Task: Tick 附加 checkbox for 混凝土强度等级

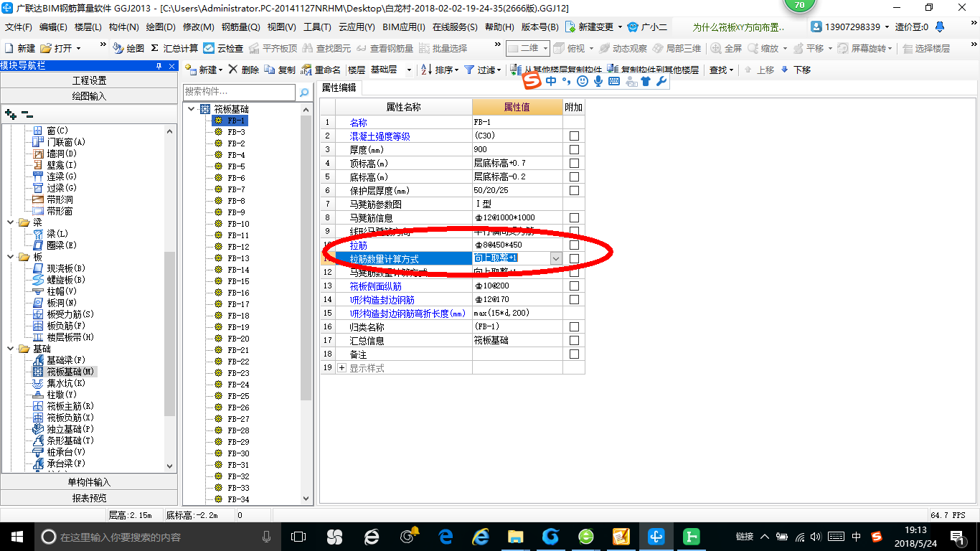Action: (x=574, y=136)
